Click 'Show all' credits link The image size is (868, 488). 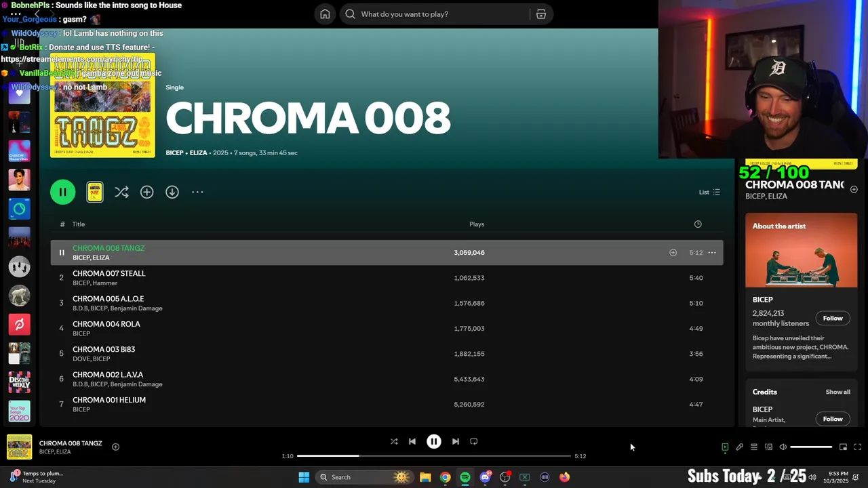(x=837, y=392)
